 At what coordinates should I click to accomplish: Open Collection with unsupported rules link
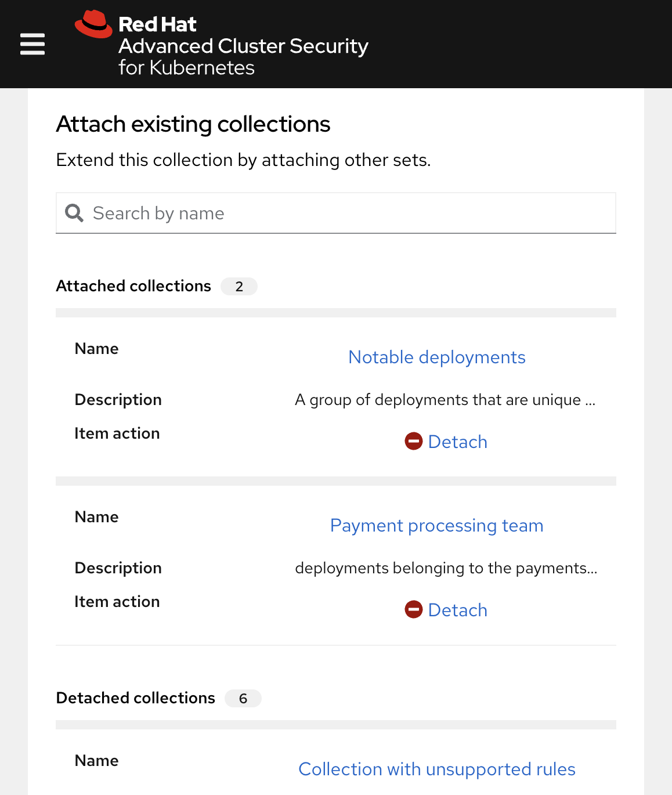pos(437,769)
